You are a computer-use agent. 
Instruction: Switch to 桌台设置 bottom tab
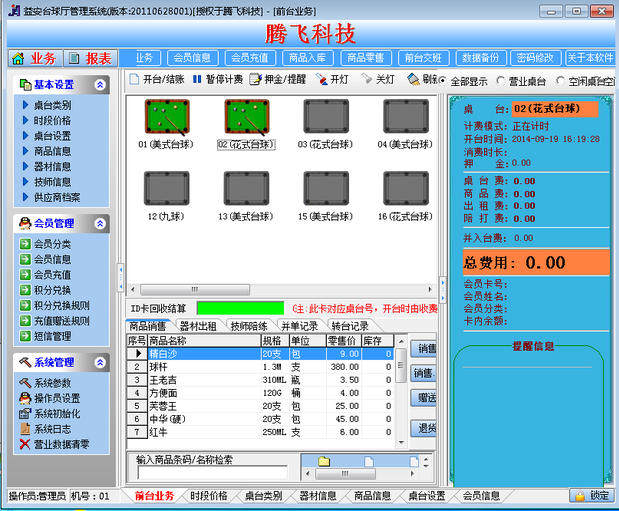pos(427,496)
